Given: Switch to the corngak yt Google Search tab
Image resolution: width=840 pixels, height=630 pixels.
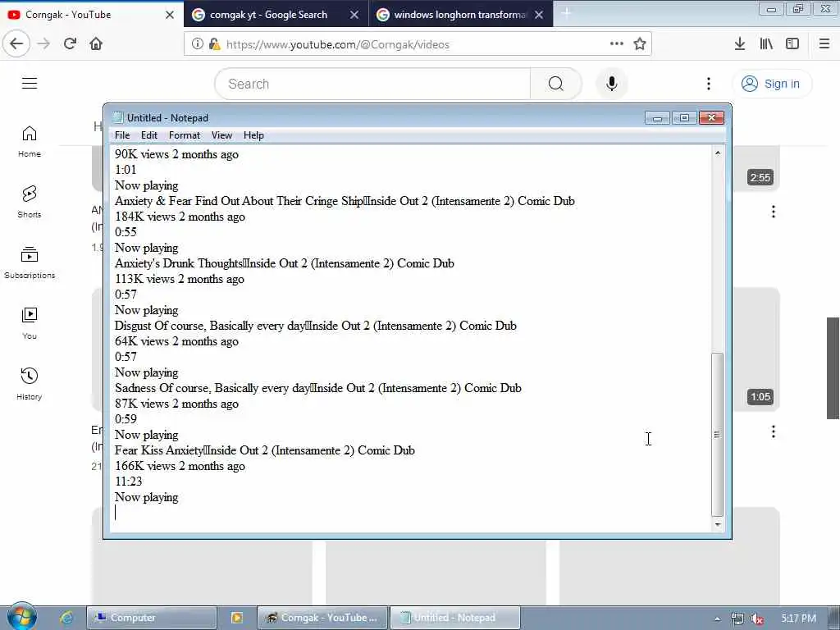Looking at the screenshot, I should (268, 15).
